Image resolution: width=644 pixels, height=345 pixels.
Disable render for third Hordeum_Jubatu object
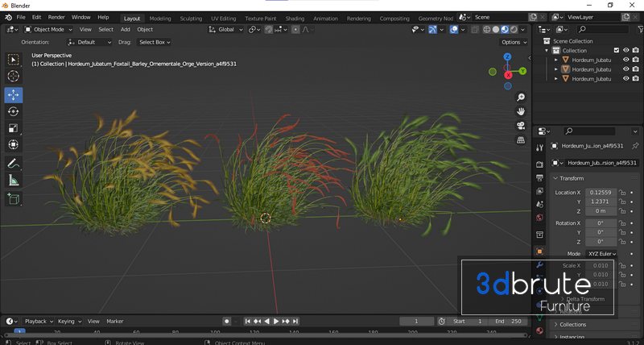click(x=636, y=78)
